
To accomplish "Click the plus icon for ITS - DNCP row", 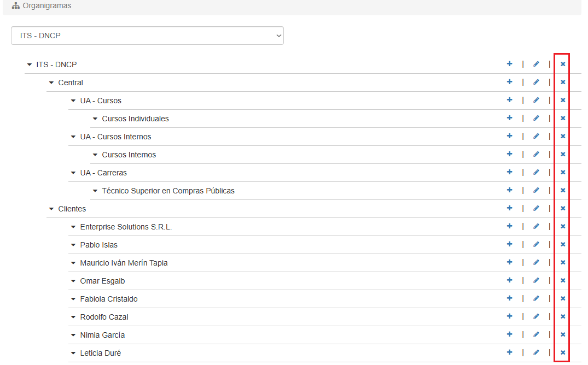I will (509, 64).
